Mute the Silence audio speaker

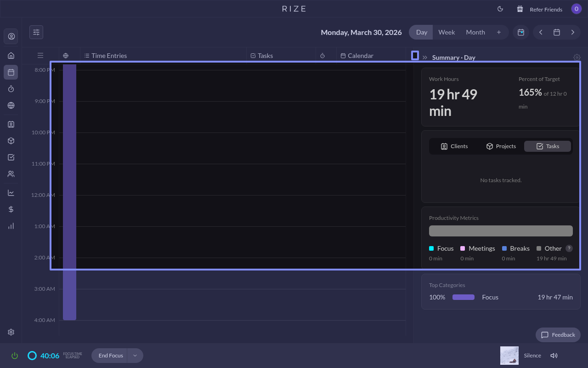tap(554, 356)
